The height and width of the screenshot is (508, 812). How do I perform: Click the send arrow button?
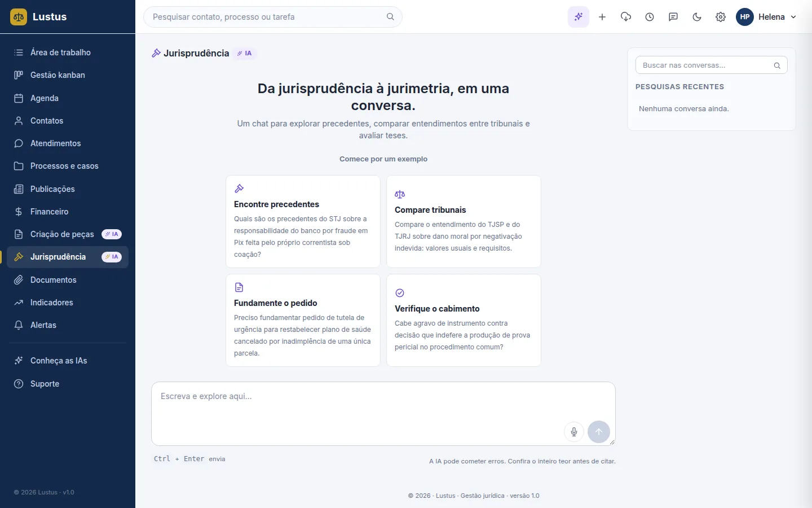[599, 432]
